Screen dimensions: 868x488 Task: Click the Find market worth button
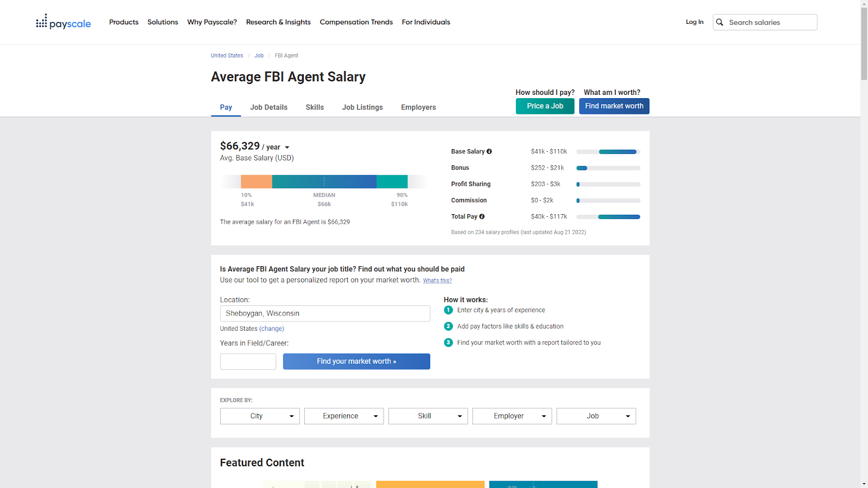click(614, 106)
